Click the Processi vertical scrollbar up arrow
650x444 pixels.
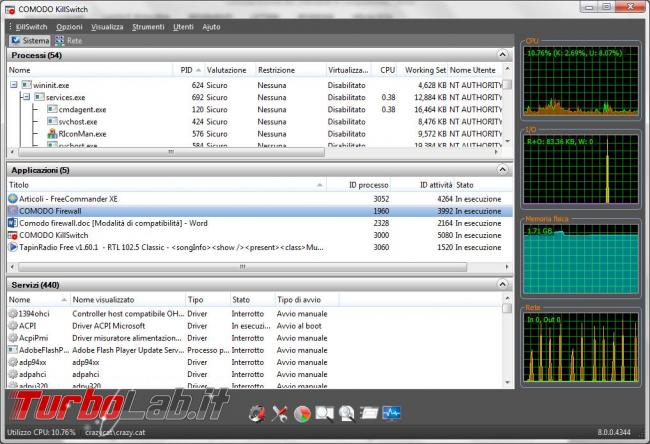(x=507, y=68)
